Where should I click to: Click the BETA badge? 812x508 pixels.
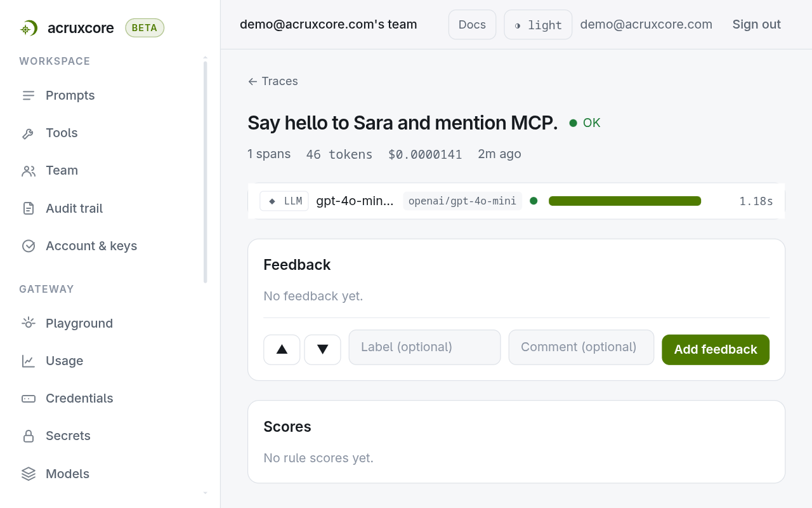click(x=145, y=28)
